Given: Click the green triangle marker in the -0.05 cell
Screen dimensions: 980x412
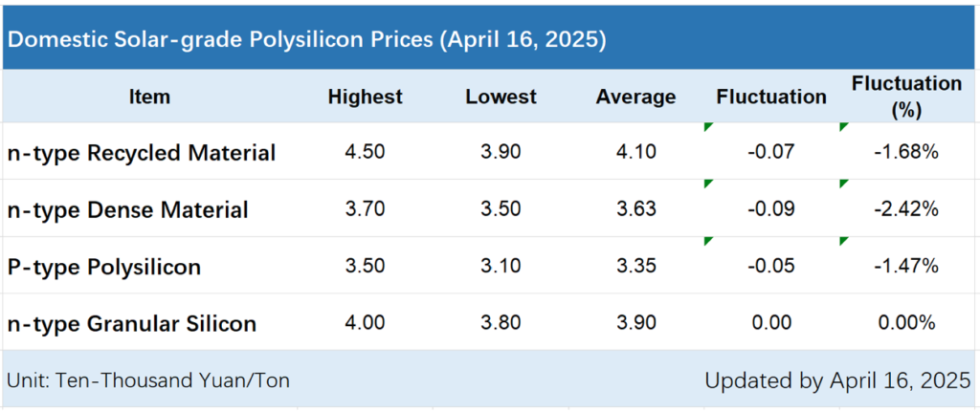Looking at the screenshot, I should tap(708, 240).
